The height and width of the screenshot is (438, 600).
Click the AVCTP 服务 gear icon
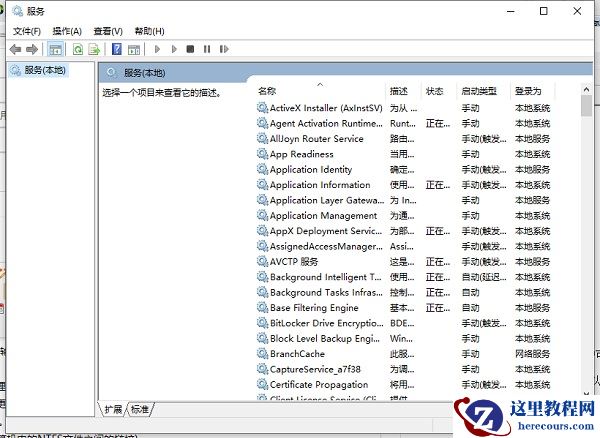coord(262,261)
